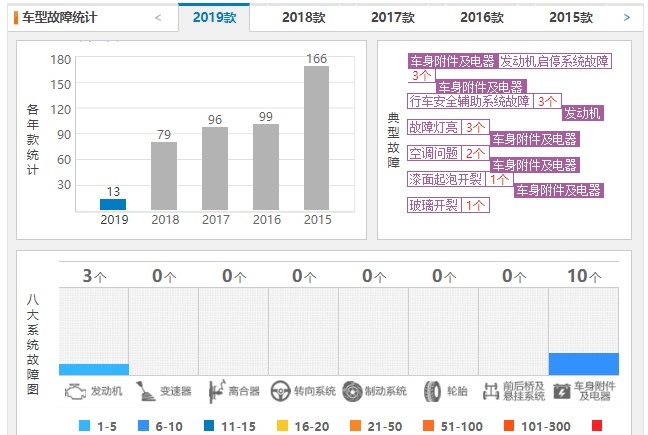
Task: Click the blue 2019 bar in the chart
Action: [x=113, y=204]
